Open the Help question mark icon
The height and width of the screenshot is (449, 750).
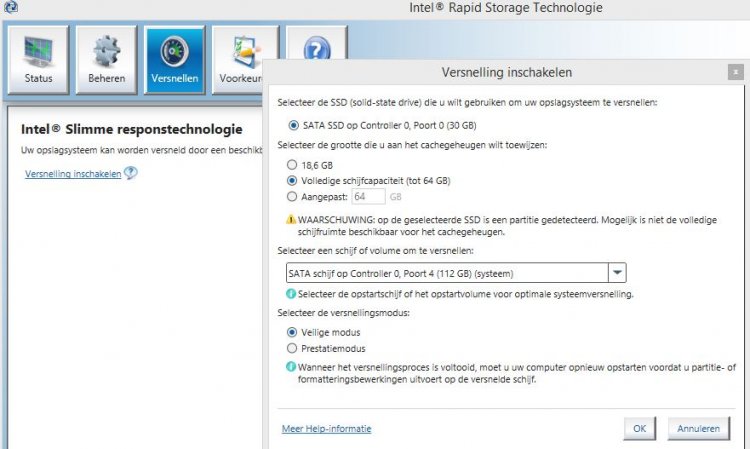pos(317,48)
